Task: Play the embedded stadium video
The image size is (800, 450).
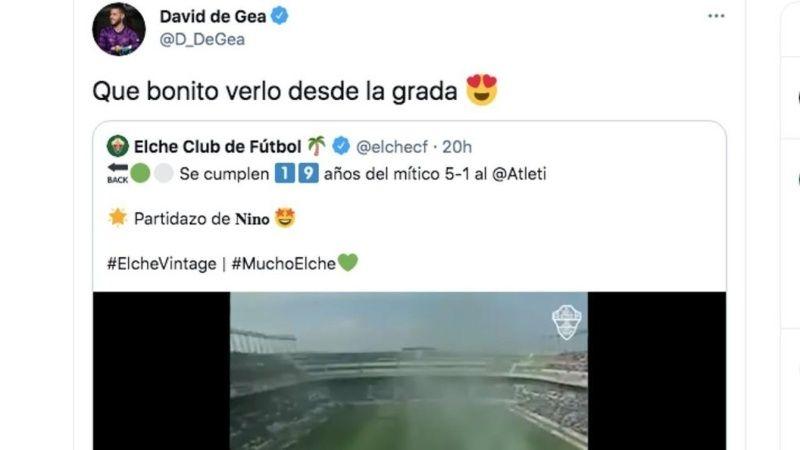Action: click(409, 371)
